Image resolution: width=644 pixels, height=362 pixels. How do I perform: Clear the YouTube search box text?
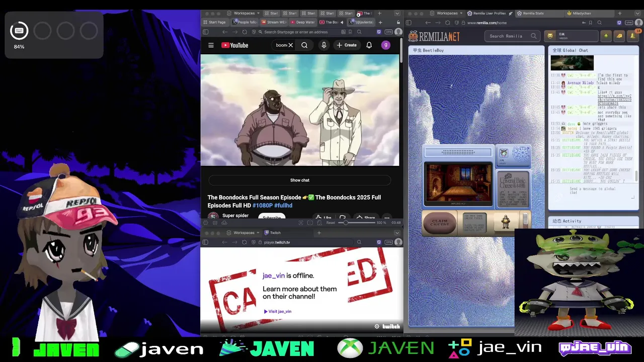click(290, 45)
